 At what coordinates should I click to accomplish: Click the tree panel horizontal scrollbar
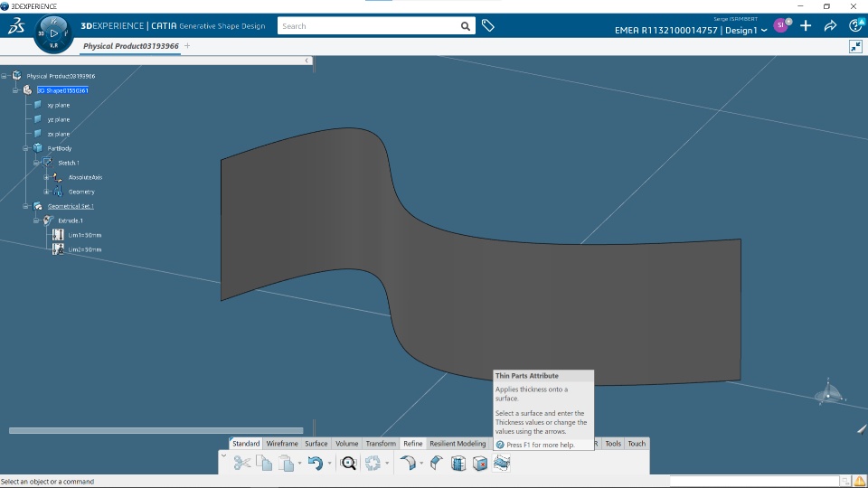click(156, 430)
